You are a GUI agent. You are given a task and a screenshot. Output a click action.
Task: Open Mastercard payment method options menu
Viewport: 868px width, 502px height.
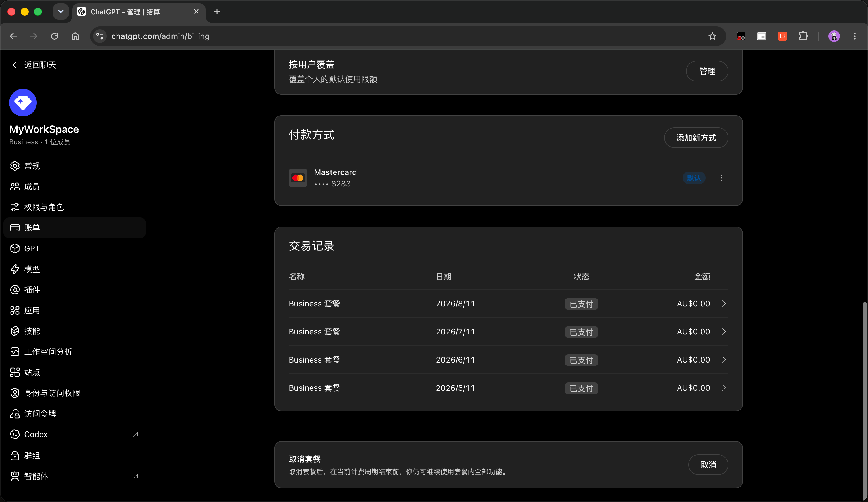tap(722, 178)
